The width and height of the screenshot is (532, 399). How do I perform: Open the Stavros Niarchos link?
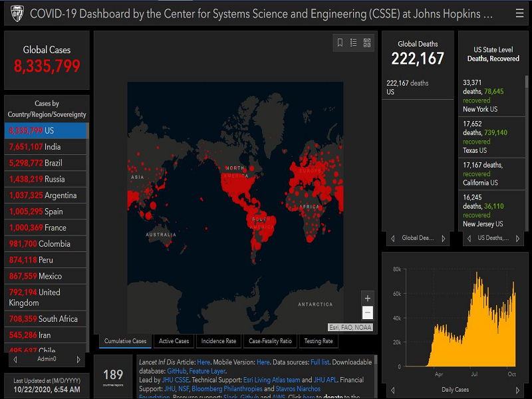tap(298, 389)
